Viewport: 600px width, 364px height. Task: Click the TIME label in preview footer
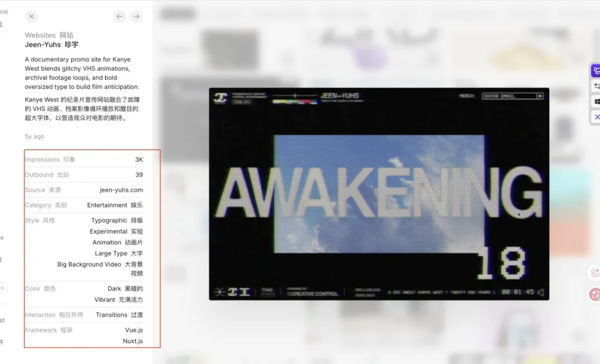point(267,290)
